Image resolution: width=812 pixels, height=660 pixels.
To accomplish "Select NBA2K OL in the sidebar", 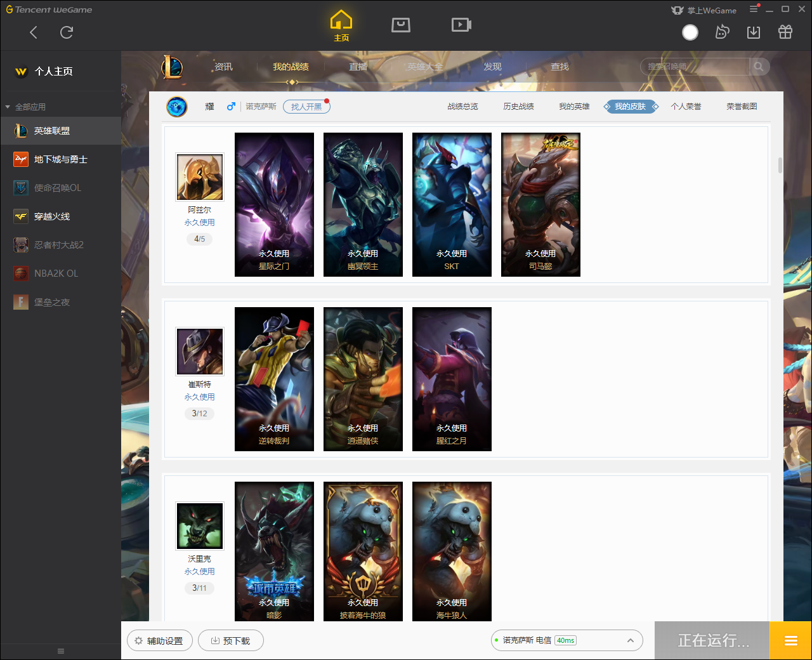I will click(x=60, y=274).
